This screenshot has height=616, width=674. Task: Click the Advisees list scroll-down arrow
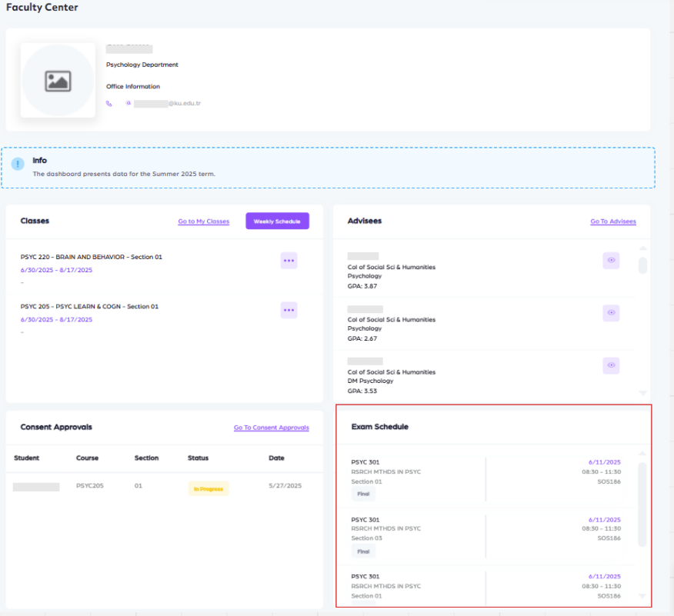tap(643, 393)
